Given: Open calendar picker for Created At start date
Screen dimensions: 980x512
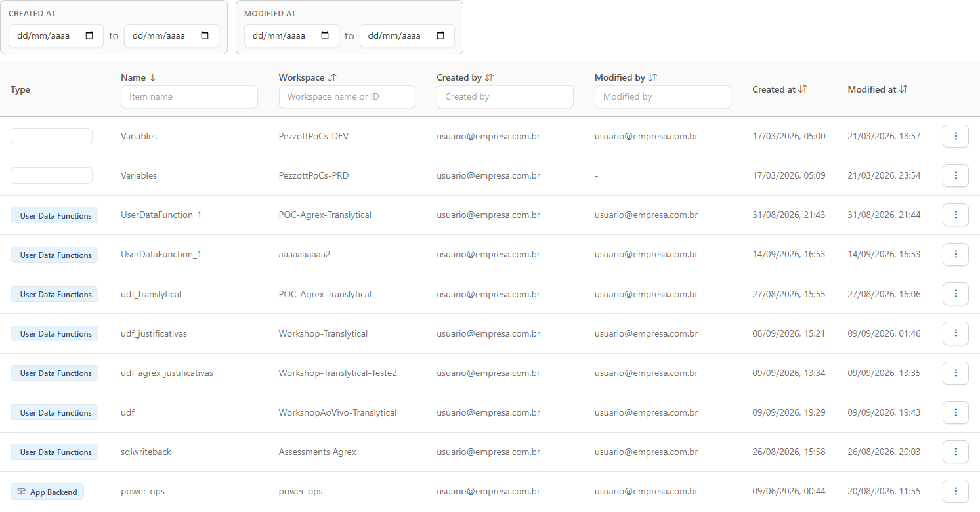Looking at the screenshot, I should (90, 35).
